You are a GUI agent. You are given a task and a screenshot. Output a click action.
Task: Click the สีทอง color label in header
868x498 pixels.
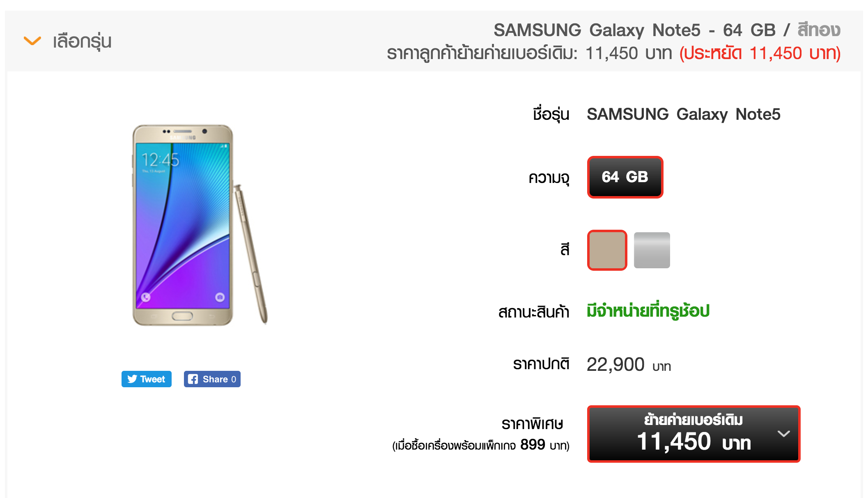pyautogui.click(x=819, y=30)
